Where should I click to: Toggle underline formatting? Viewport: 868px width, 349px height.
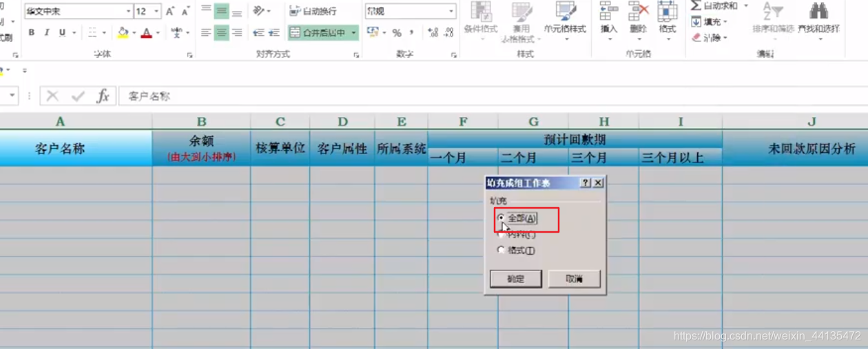click(x=63, y=32)
